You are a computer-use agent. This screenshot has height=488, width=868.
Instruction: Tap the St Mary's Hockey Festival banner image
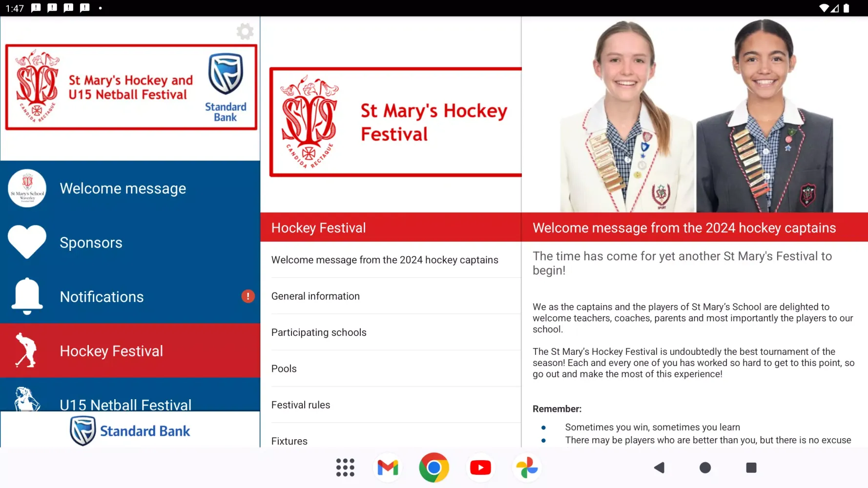click(395, 122)
